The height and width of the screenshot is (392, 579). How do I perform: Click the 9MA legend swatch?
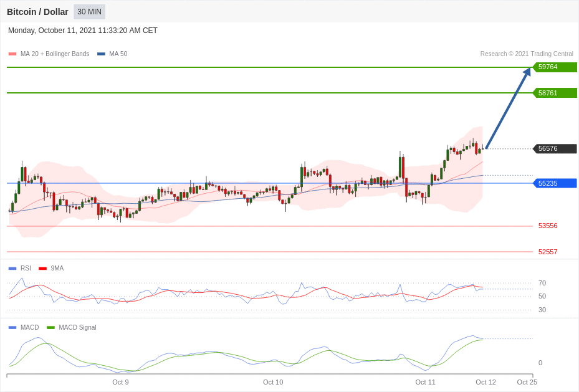tap(43, 269)
